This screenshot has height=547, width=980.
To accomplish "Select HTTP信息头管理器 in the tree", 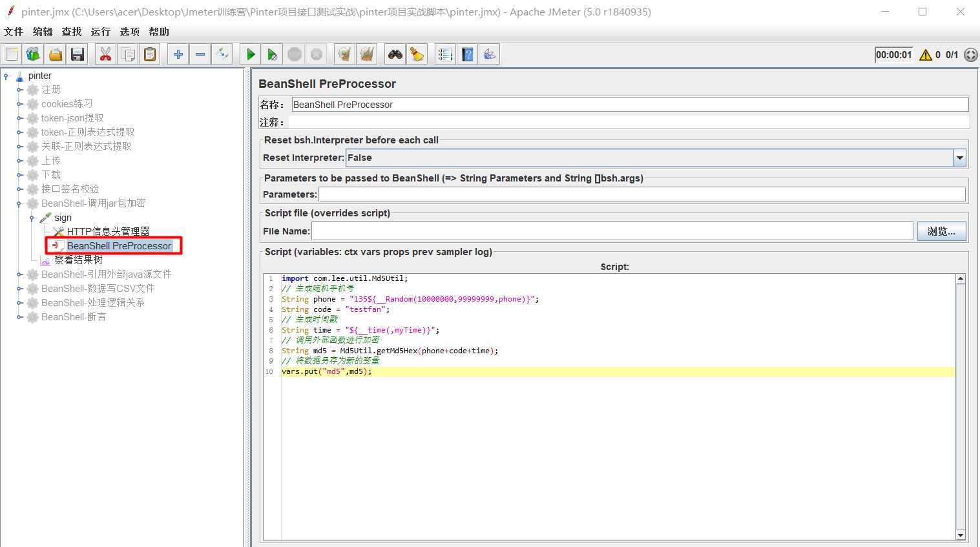I will coord(108,231).
